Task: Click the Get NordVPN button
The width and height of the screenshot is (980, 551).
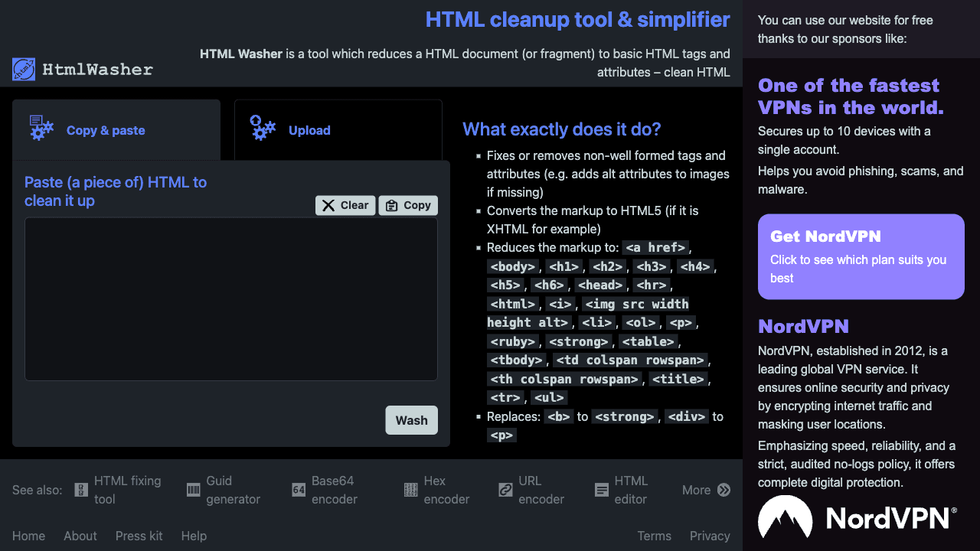Action: click(861, 256)
